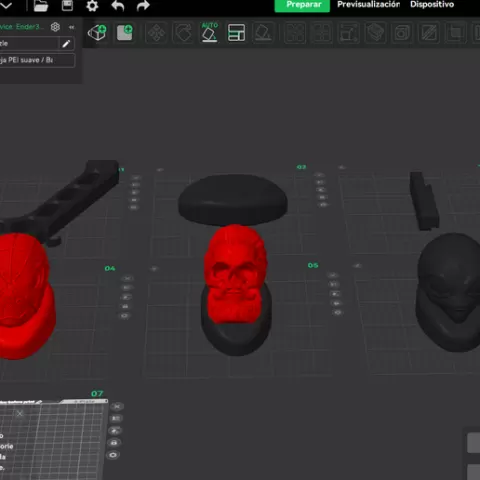This screenshot has height=480, width=480.
Task: Select the plate 04 number label
Action: (110, 268)
